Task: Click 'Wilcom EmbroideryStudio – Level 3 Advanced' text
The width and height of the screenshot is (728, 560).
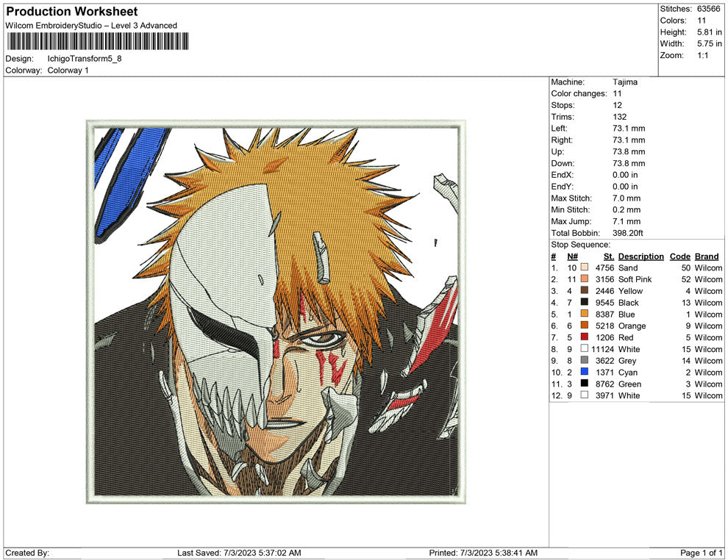Action: tap(91, 26)
